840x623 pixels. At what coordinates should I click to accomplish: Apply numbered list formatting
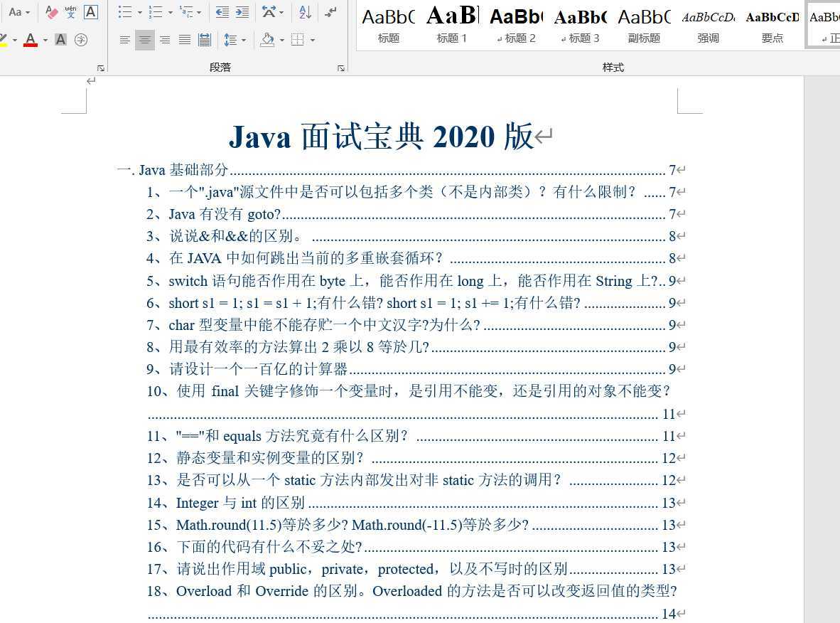point(156,12)
